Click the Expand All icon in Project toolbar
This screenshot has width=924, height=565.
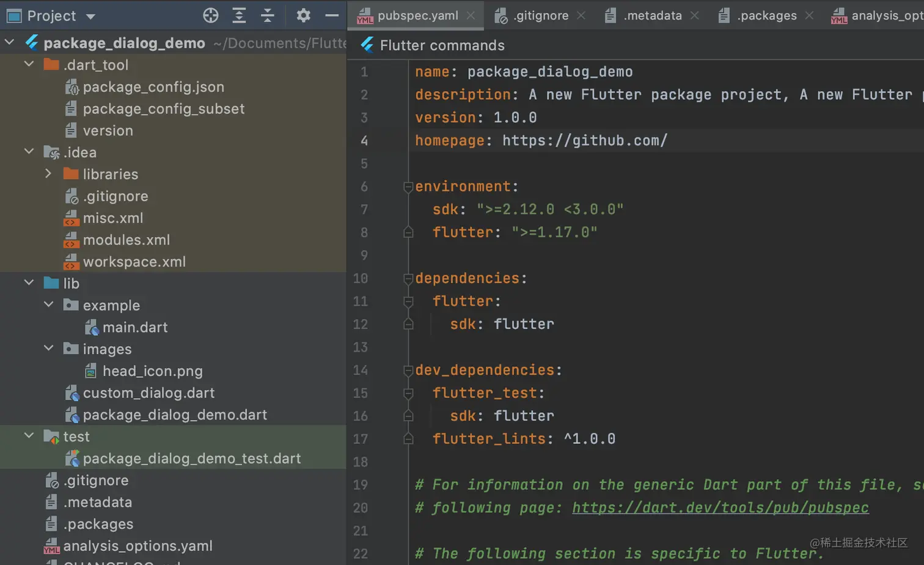(x=239, y=15)
